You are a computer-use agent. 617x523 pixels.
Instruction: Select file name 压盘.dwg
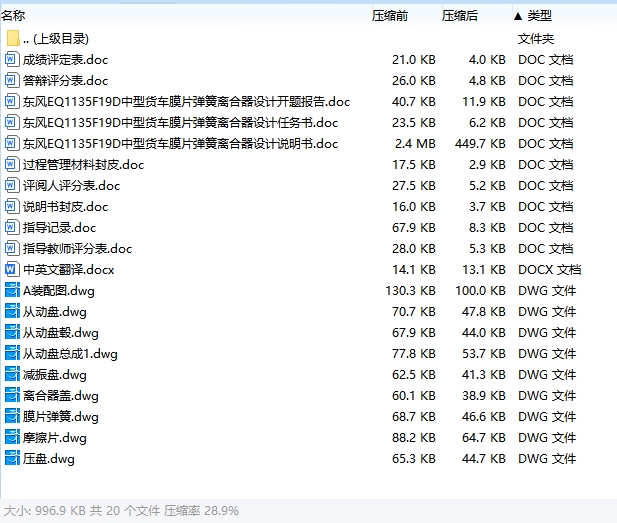pos(49,458)
